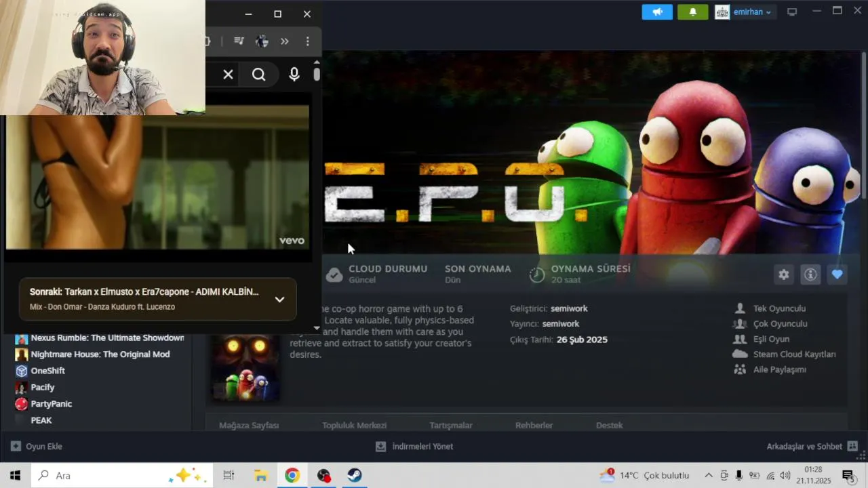
Task: Open the browser extensions puzzle icon
Action: point(208,41)
